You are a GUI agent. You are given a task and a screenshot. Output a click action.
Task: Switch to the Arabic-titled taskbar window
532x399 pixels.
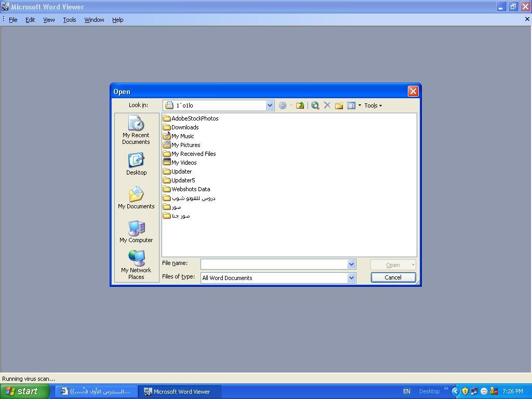[96, 392]
